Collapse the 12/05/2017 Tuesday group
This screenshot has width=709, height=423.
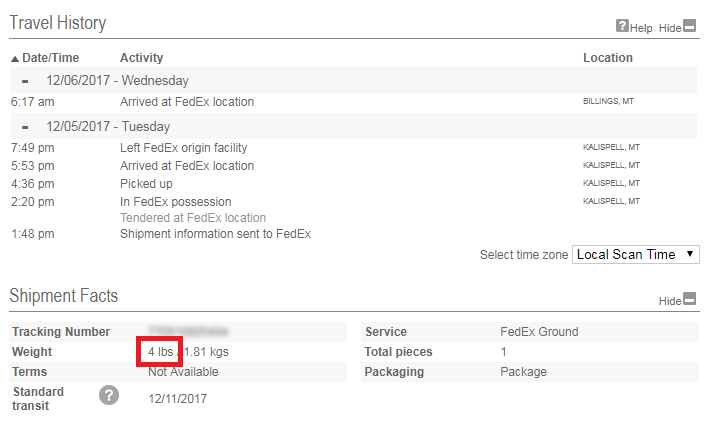tap(25, 127)
